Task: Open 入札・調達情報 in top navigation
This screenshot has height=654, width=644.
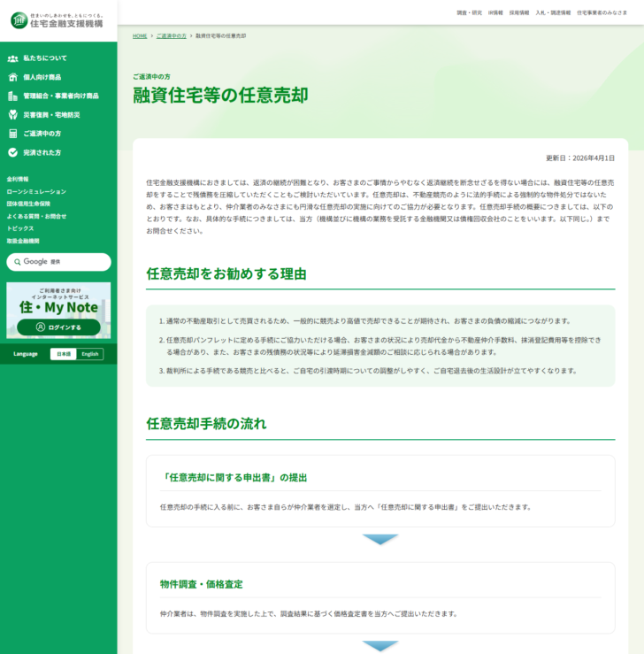Action: point(553,13)
